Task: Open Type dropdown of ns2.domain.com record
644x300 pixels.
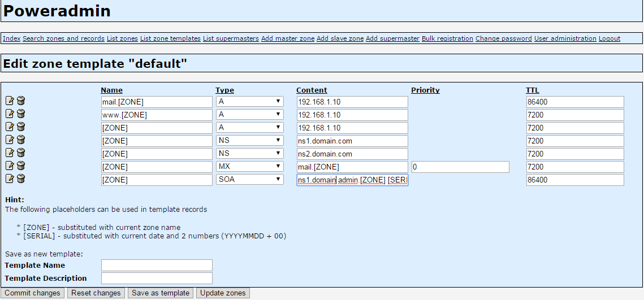Action: (250, 154)
